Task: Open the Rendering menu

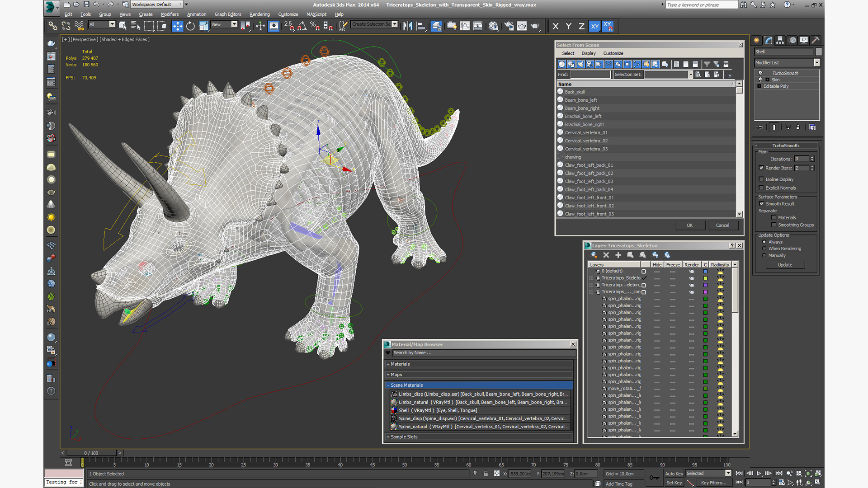Action: pyautogui.click(x=259, y=14)
